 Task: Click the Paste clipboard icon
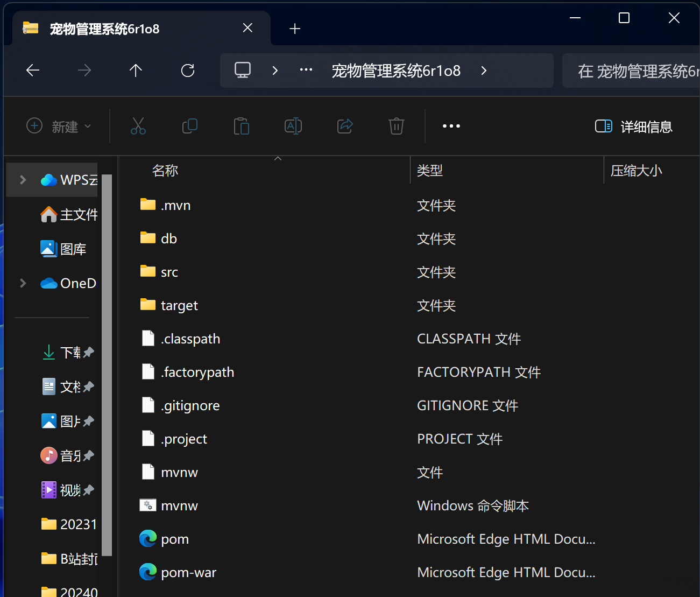[x=242, y=127]
